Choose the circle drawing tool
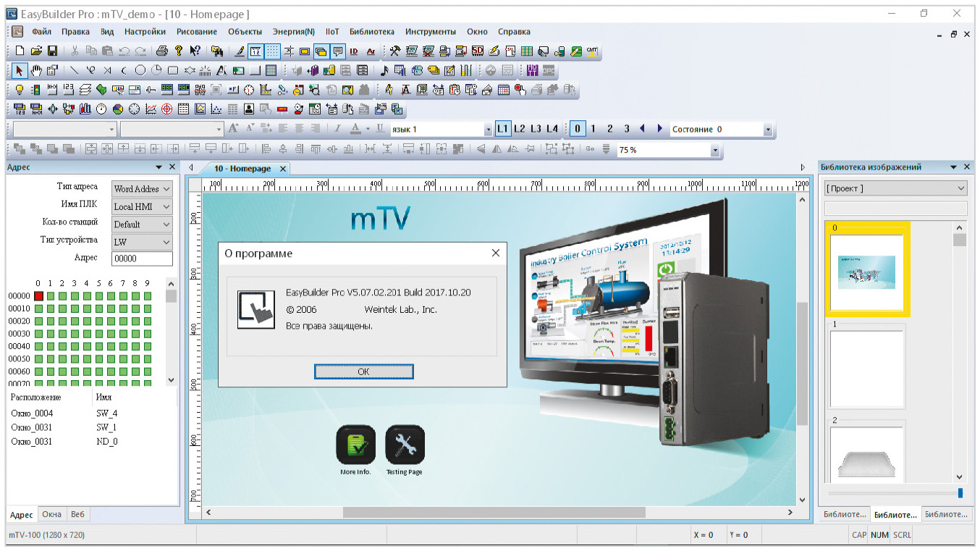 (140, 70)
